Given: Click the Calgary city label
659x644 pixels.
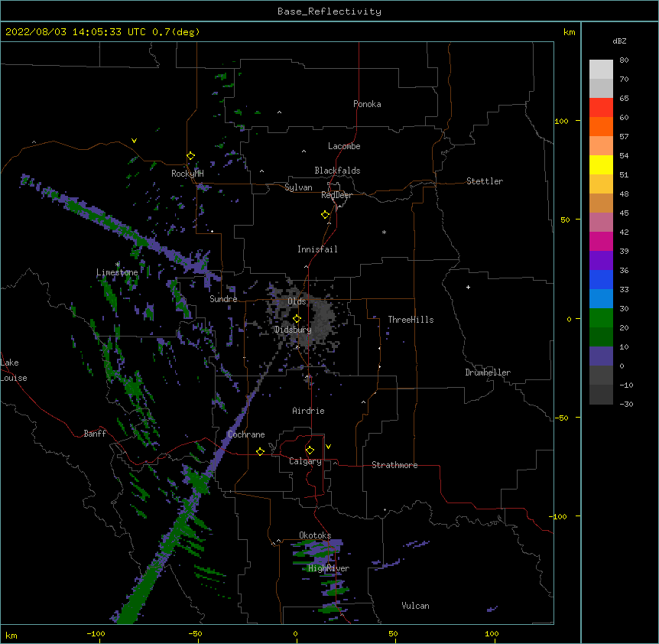Looking at the screenshot, I should click(305, 461).
